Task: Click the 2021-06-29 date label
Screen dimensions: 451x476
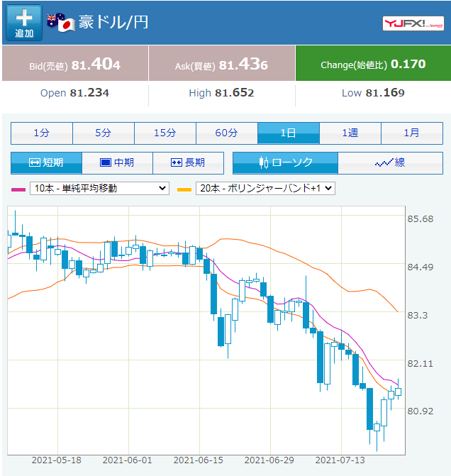Action: click(269, 460)
